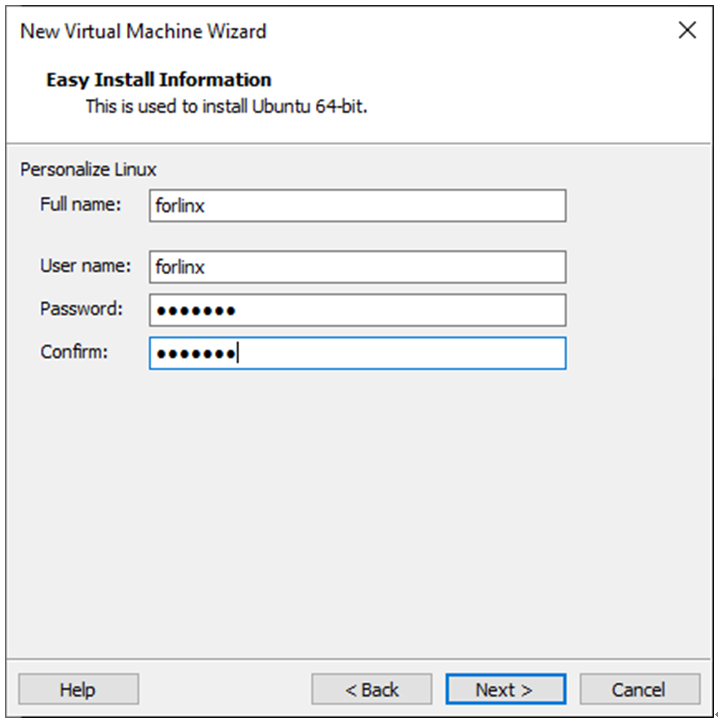Click the "Confirm:" label
718x719 pixels.
pyautogui.click(x=73, y=352)
